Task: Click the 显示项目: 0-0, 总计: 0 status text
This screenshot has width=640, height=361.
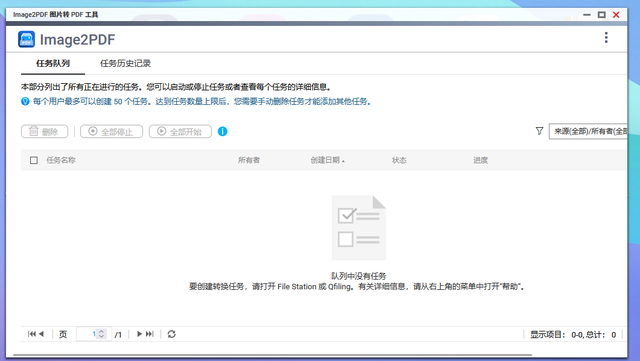Action: click(x=573, y=335)
